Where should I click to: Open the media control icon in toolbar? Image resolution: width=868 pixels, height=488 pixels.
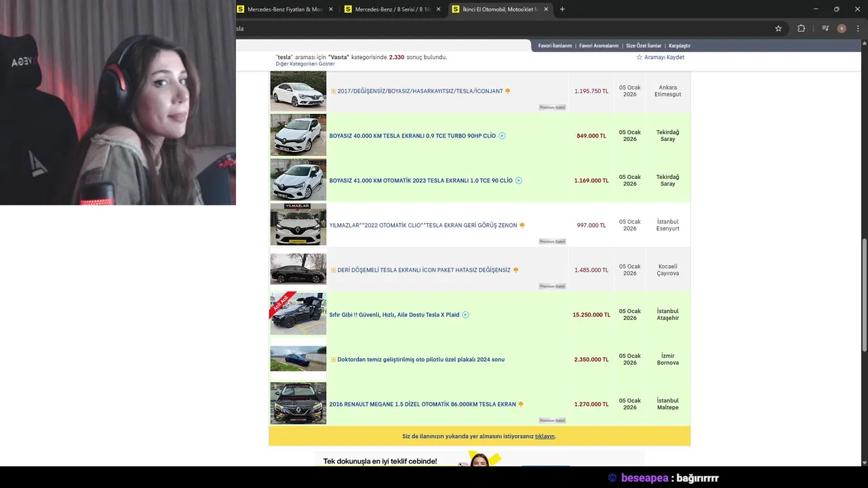tap(825, 28)
